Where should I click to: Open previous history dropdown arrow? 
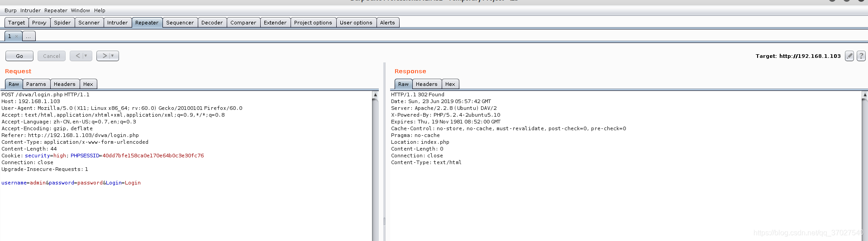pos(86,56)
